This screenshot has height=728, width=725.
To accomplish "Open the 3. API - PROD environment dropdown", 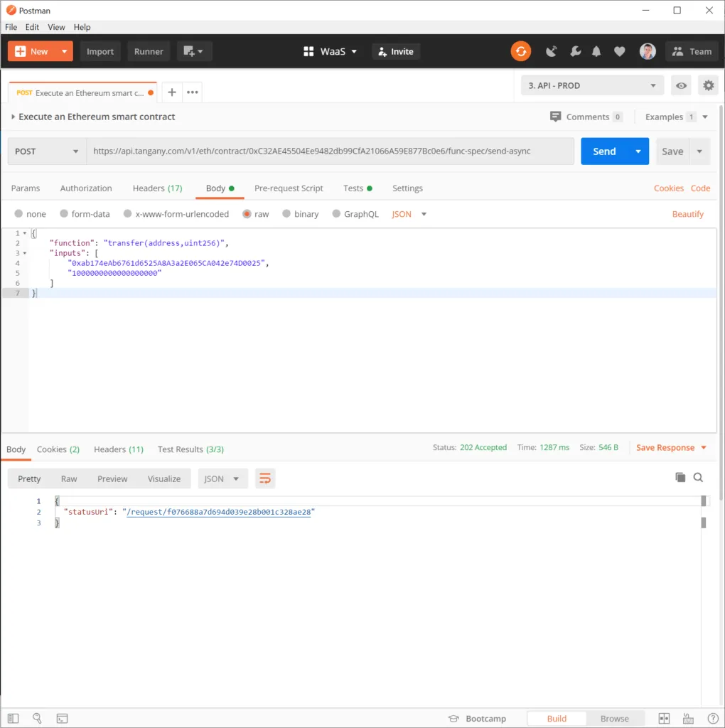I will click(x=592, y=85).
